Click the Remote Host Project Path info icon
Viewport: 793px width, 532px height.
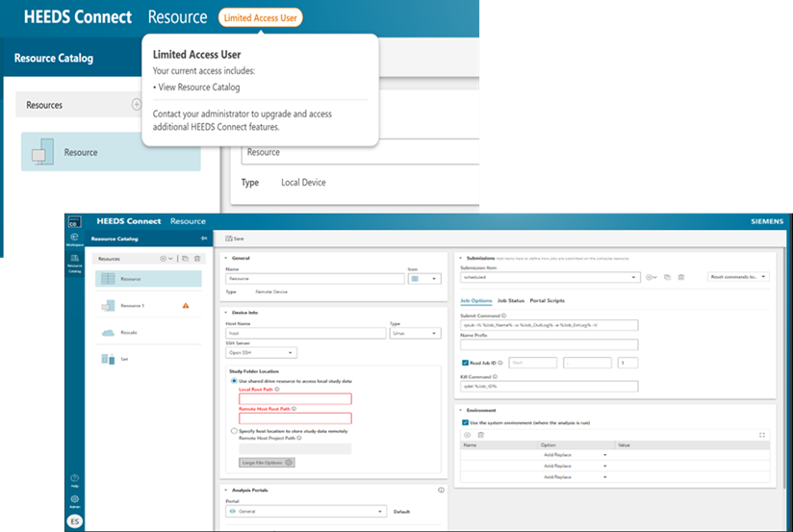tap(299, 438)
